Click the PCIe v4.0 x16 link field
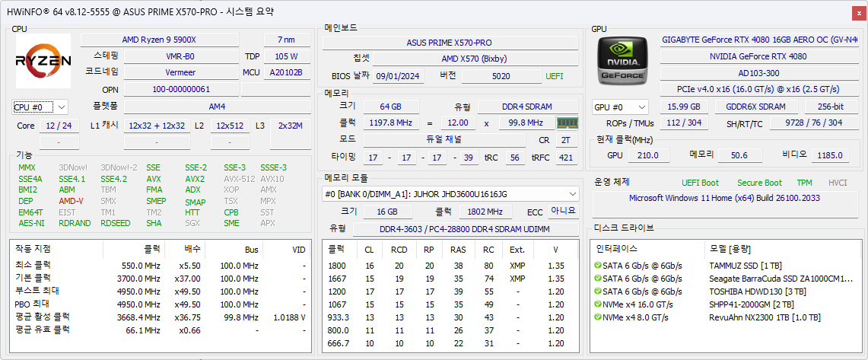Viewport: 868px width, 360px height. coord(759,89)
